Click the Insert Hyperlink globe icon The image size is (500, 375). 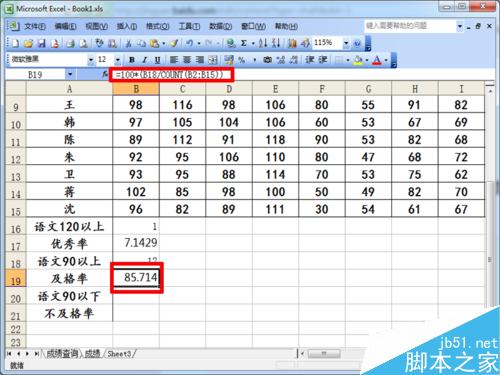(x=231, y=43)
